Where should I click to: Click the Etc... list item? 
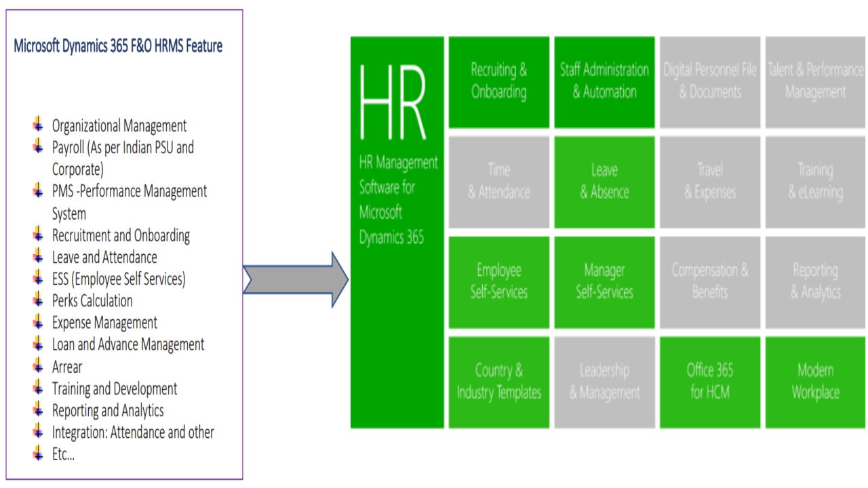[x=63, y=455]
